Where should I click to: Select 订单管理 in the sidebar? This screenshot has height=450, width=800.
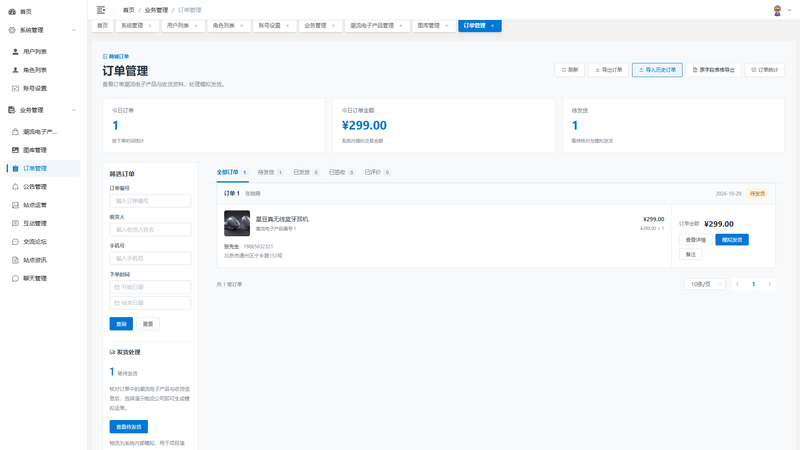(41, 168)
